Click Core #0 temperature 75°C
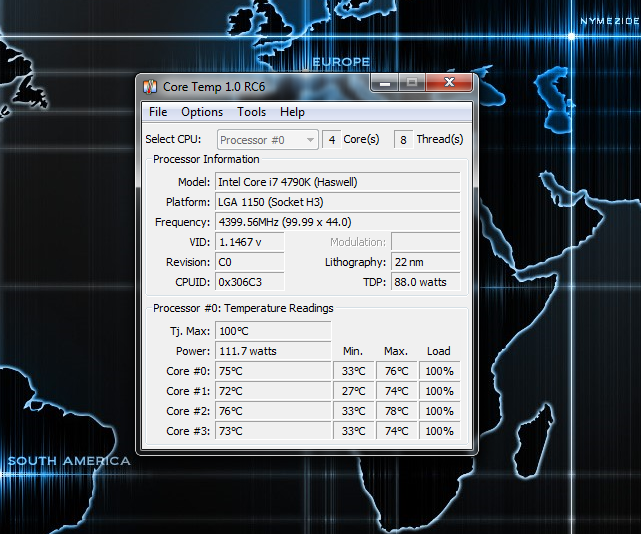641x534 pixels. 273,371
